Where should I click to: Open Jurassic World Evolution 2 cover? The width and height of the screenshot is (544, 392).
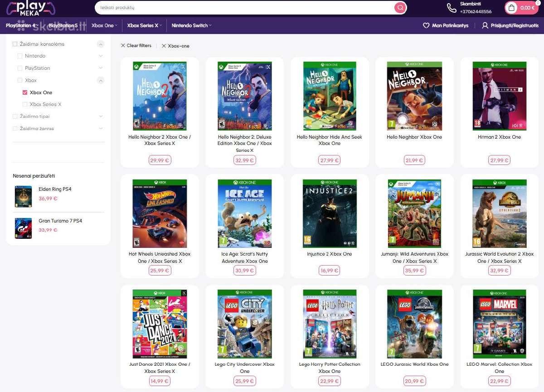click(x=500, y=213)
